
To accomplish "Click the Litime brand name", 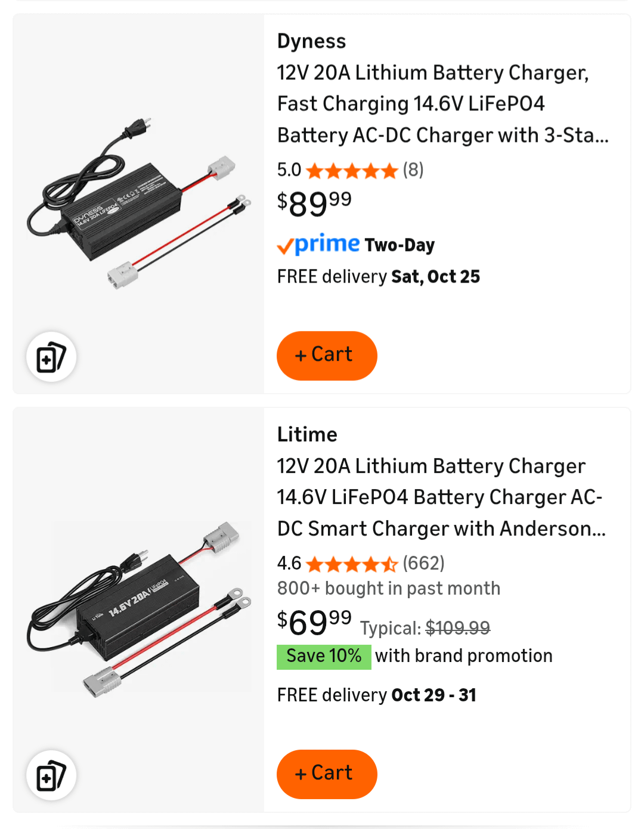I will 307,434.
